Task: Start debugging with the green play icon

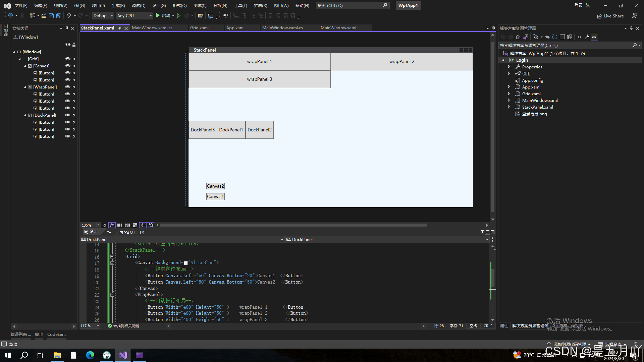Action: (158, 16)
